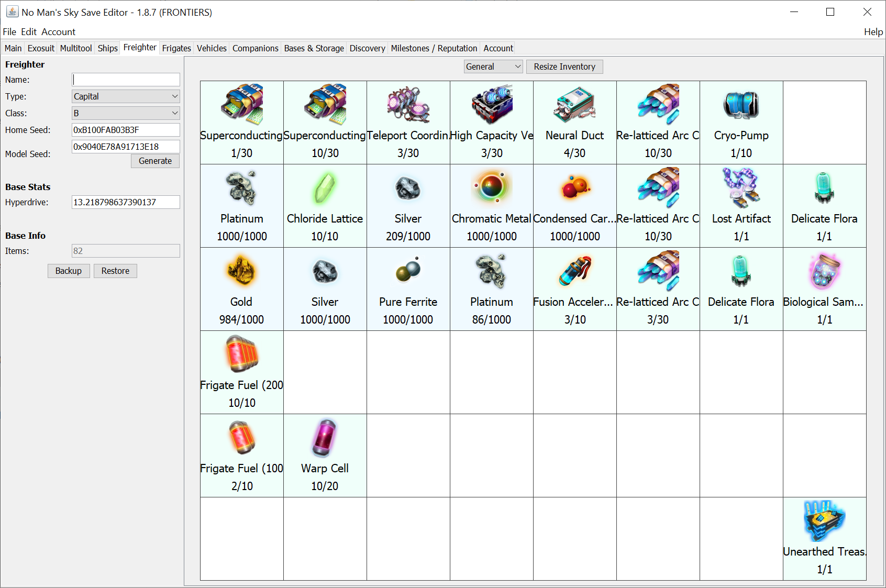886x588 pixels.
Task: Select Re-latticed Arc Crystal with 3/30
Action: click(x=658, y=289)
